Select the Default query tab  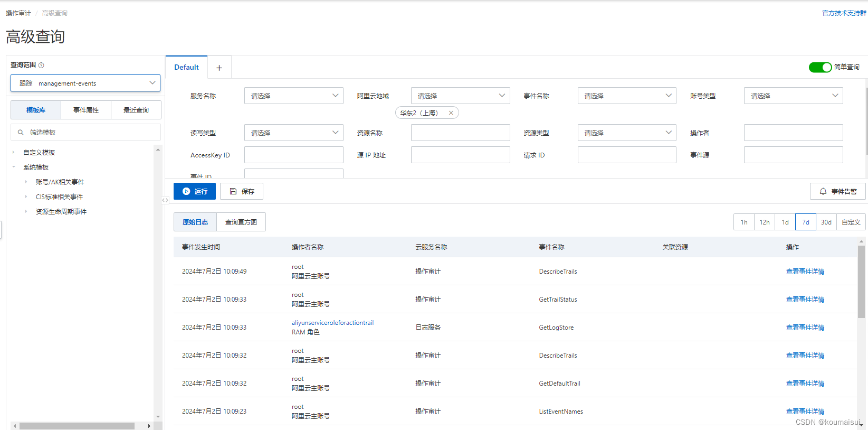(186, 67)
